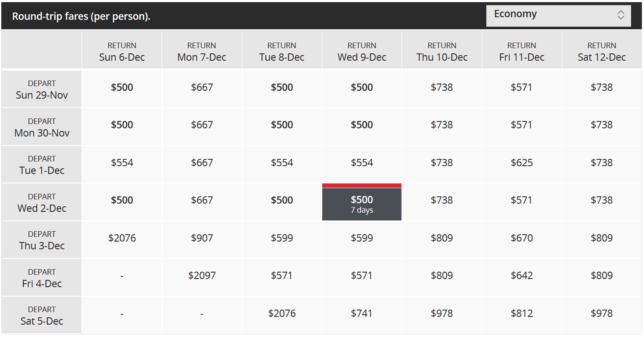Select the Depart Sat 5-Dec row header
Screen dimensions: 644x338
point(42,315)
